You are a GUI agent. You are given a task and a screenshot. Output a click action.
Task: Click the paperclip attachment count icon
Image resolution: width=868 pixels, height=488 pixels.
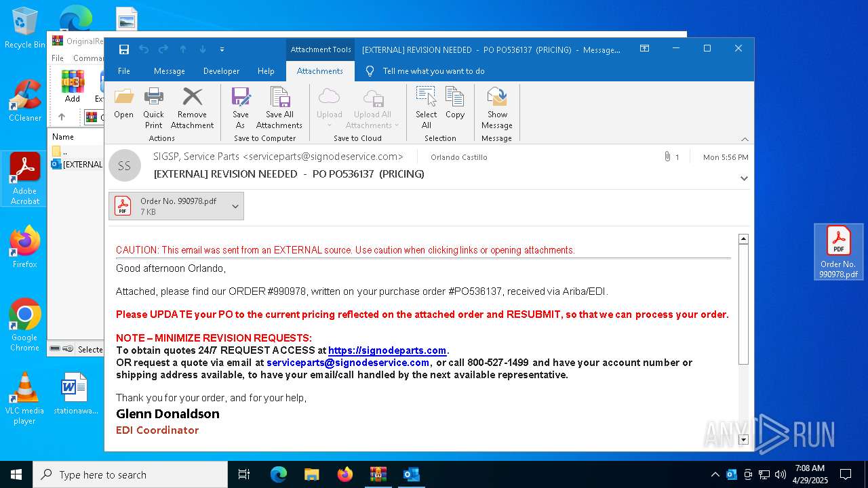pos(667,157)
